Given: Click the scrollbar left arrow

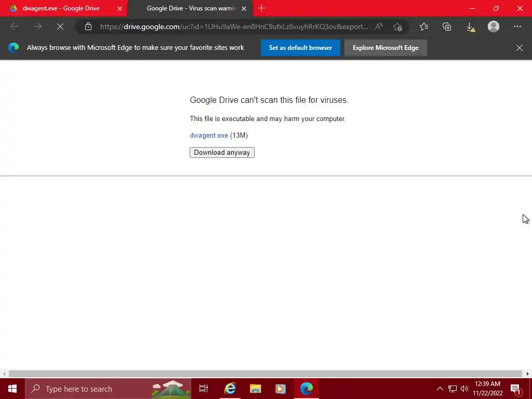Looking at the screenshot, I should click(4, 374).
